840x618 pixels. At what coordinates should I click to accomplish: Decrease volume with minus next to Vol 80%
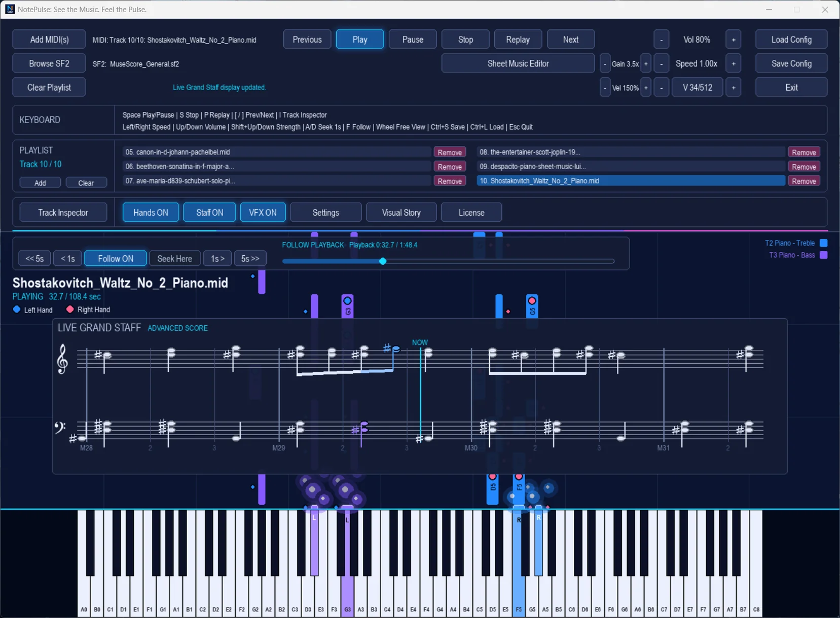pyautogui.click(x=662, y=40)
